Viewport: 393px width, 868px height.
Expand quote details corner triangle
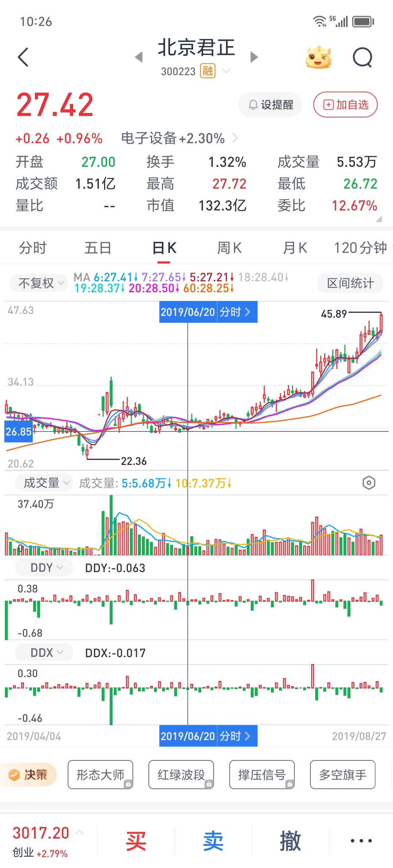pos(379,219)
